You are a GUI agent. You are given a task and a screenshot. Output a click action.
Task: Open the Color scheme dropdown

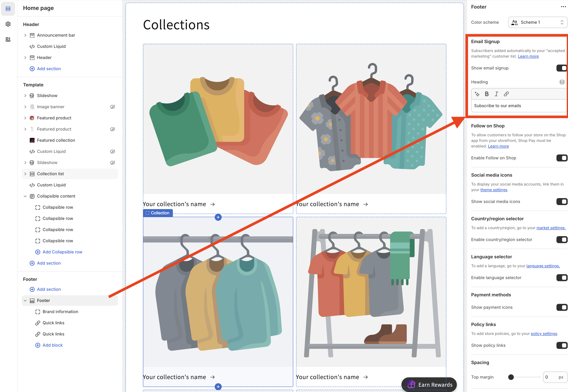pos(538,22)
